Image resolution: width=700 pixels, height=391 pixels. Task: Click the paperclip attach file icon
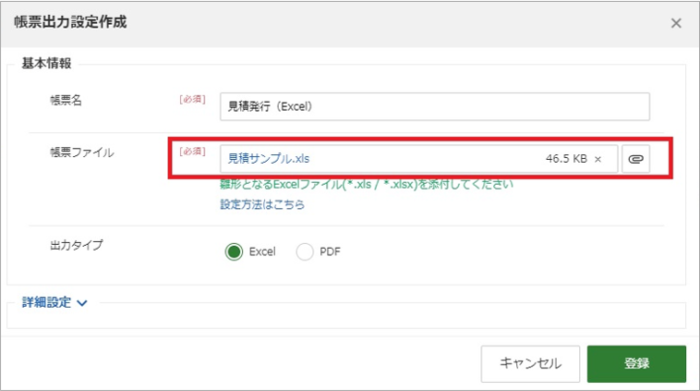pos(636,159)
